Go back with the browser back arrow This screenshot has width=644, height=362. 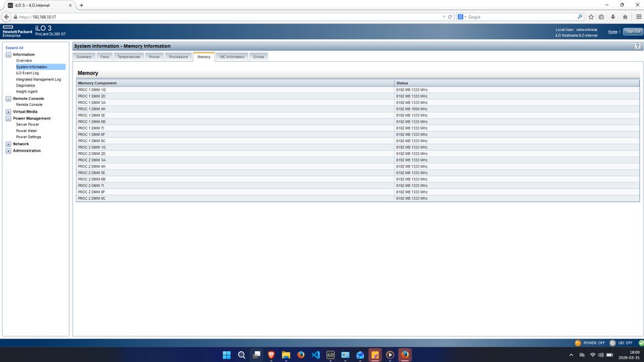[6, 17]
